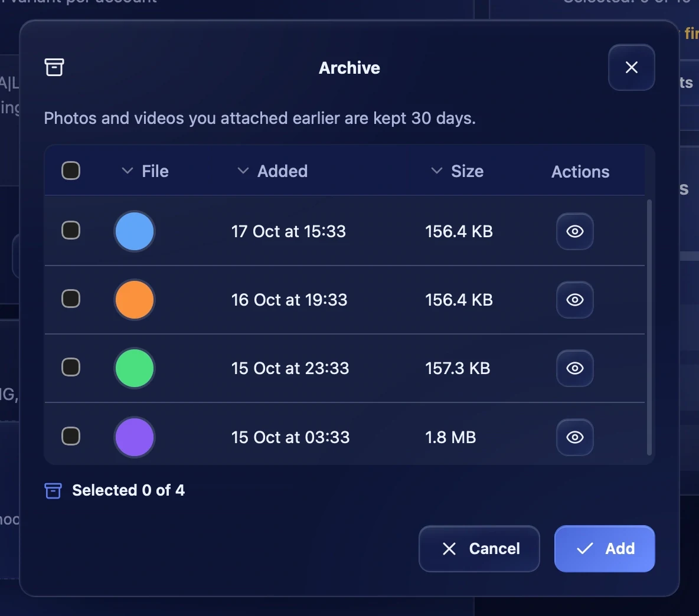This screenshot has height=616, width=699.
Task: Sort by the File column
Action: (145, 171)
